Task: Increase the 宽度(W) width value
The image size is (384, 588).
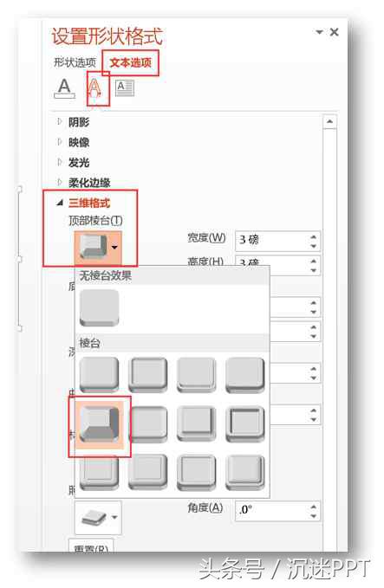Action: 314,237
